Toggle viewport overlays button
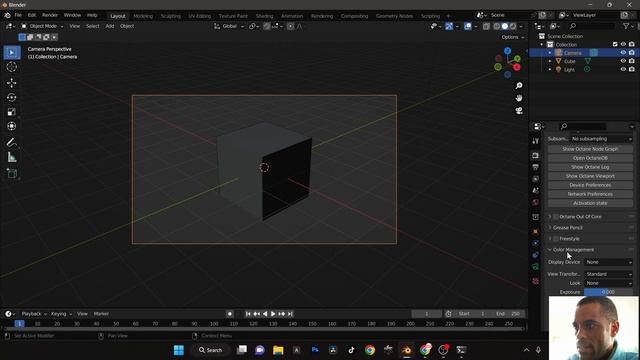640x360 pixels. pyautogui.click(x=468, y=26)
